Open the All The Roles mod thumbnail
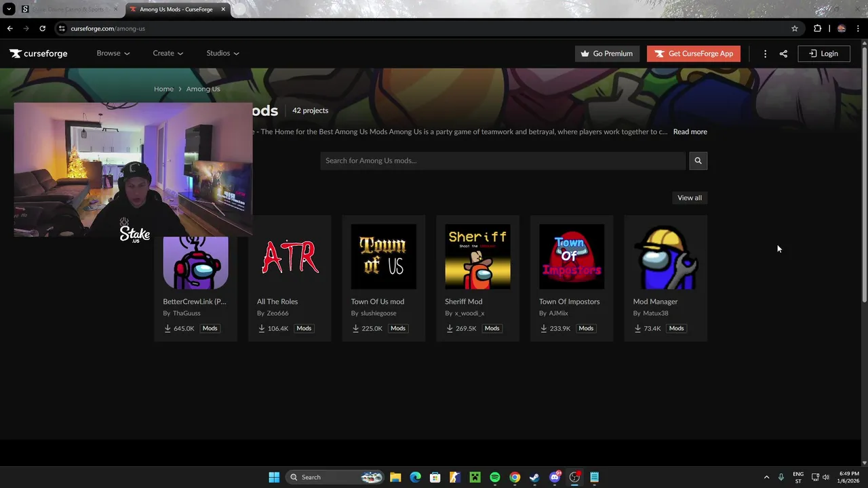Image resolution: width=868 pixels, height=488 pixels. [x=290, y=257]
